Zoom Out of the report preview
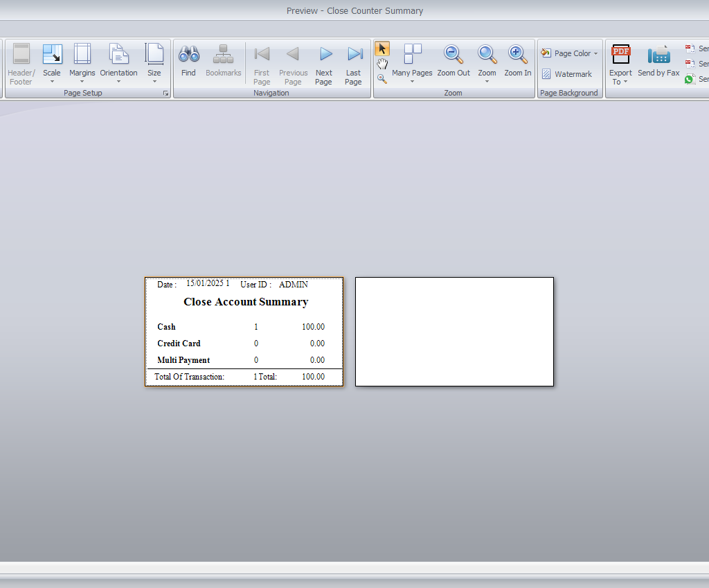 tap(454, 61)
